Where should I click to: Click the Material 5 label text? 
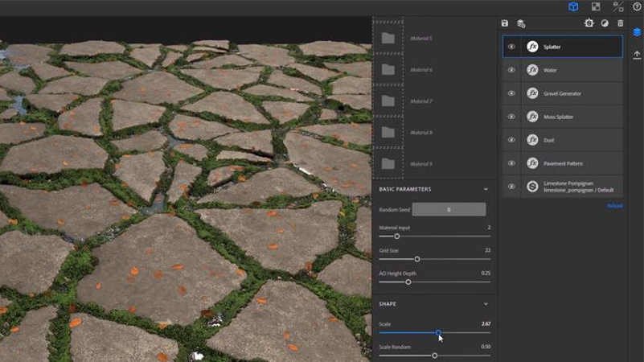(x=421, y=39)
